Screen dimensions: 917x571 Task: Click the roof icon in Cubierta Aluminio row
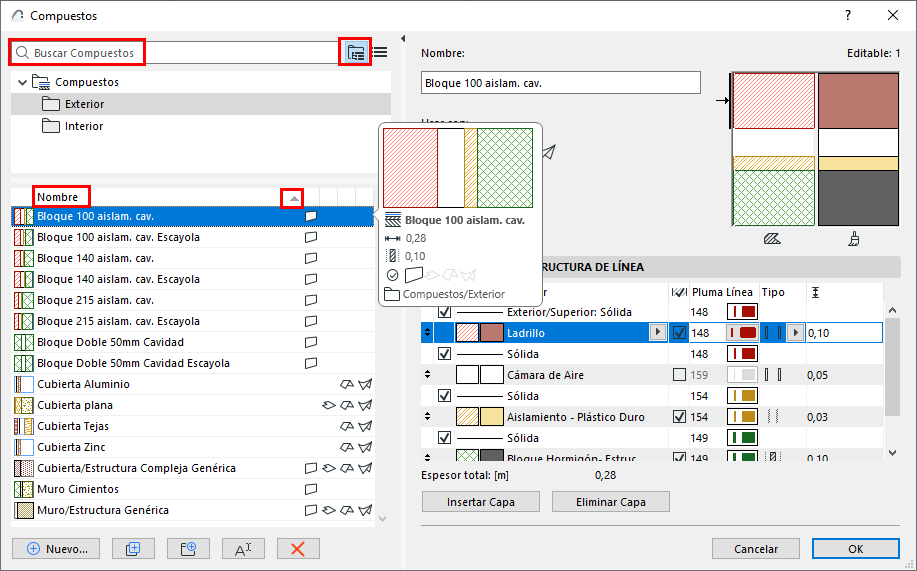point(347,384)
